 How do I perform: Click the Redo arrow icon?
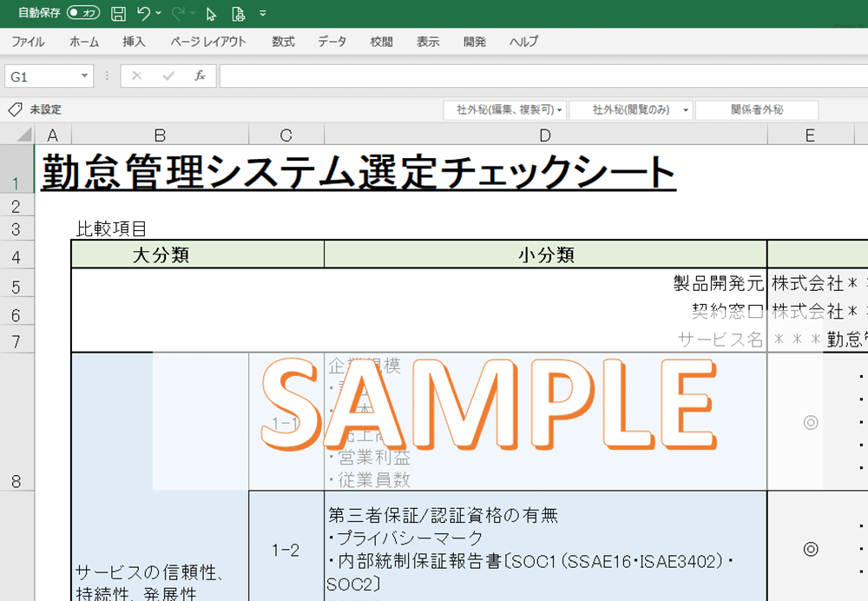(178, 13)
